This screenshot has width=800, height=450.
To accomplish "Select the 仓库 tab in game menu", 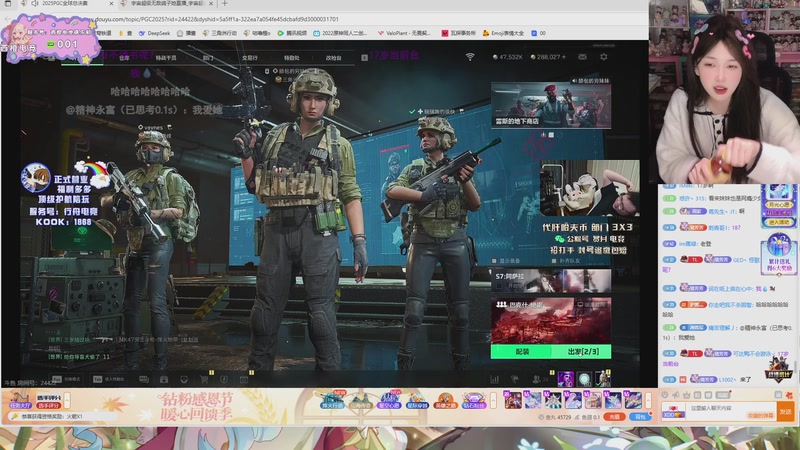I will [x=124, y=58].
